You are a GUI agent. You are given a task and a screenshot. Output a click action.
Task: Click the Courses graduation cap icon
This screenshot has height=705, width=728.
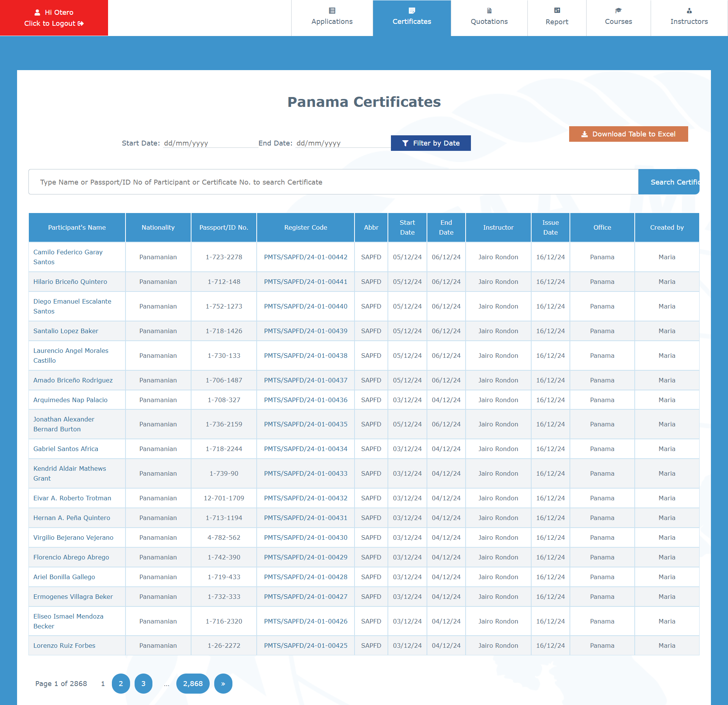tap(618, 11)
